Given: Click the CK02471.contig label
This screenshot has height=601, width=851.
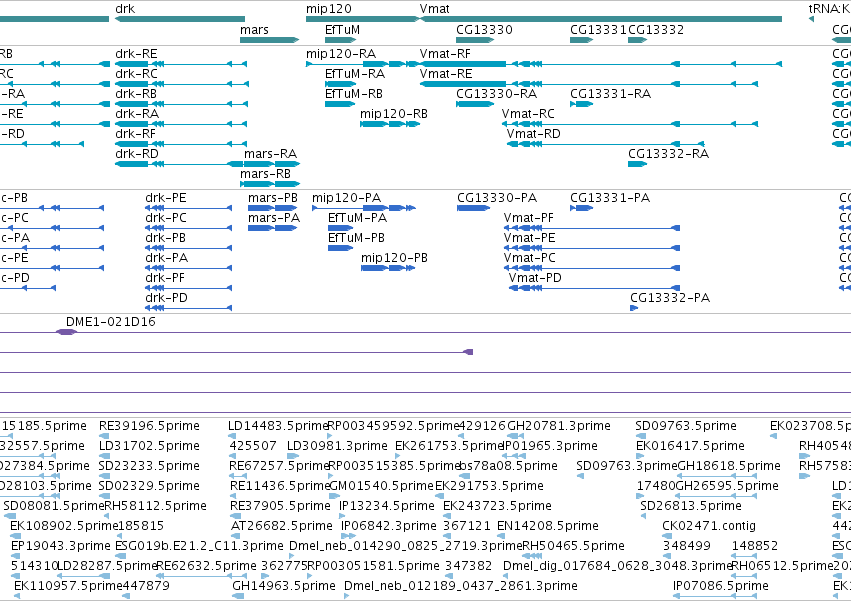Looking at the screenshot, I should 709,526.
